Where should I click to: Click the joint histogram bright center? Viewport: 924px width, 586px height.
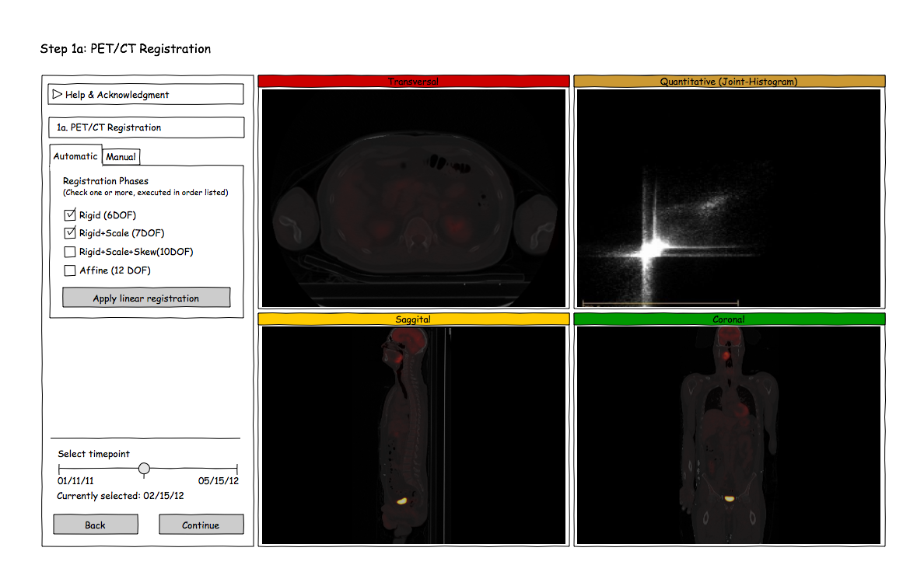click(652, 248)
